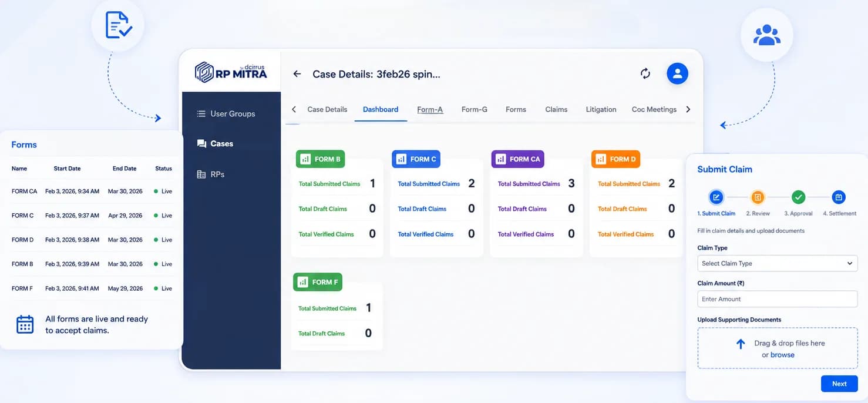Open the Select Claim Type dropdown

click(x=777, y=263)
